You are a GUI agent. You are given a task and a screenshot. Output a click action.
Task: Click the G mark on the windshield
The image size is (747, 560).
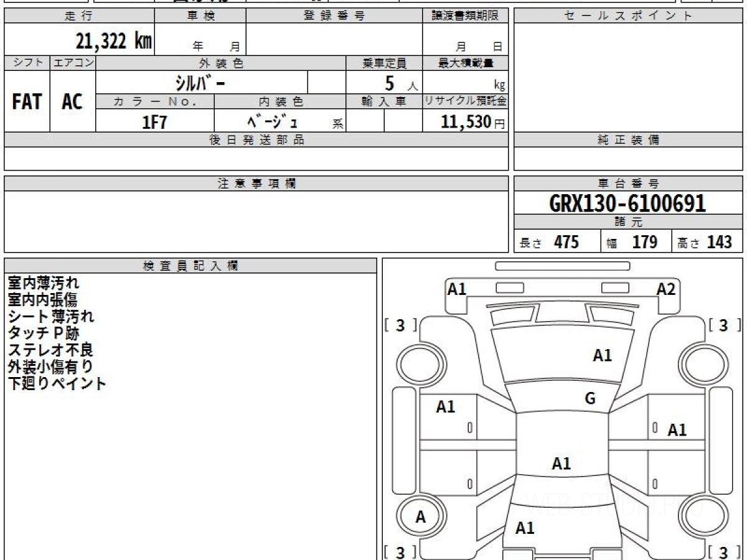pyautogui.click(x=590, y=399)
